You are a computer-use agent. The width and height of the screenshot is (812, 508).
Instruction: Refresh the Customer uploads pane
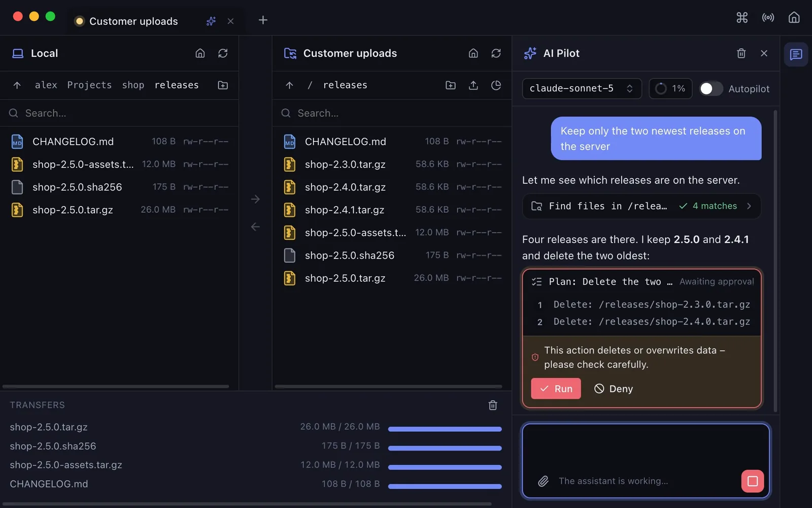(x=496, y=53)
